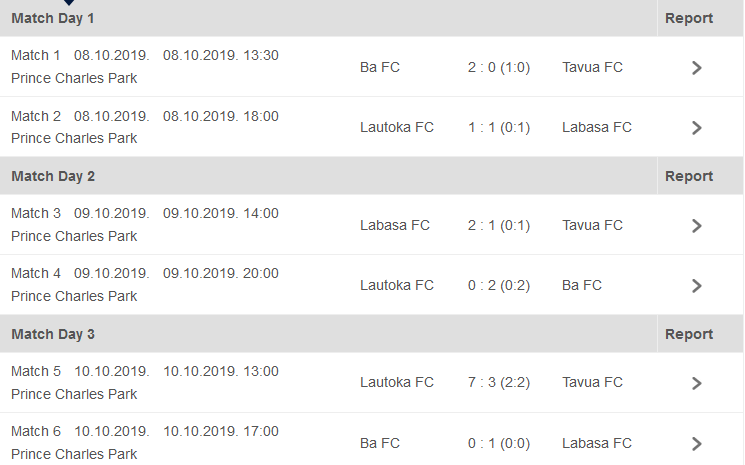Click the Match Day 1 header
Image resolution: width=745 pixels, height=465 pixels.
[x=53, y=18]
